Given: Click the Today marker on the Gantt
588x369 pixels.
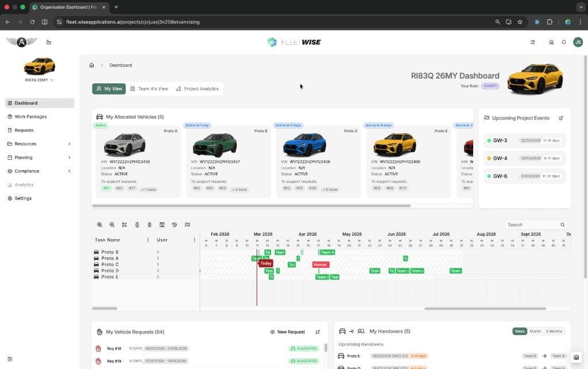Looking at the screenshot, I should pos(265,263).
